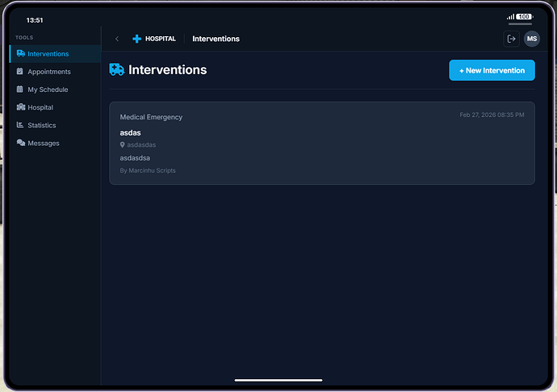This screenshot has height=392, width=557.
Task: Open the Appointments menu item
Action: 48,72
